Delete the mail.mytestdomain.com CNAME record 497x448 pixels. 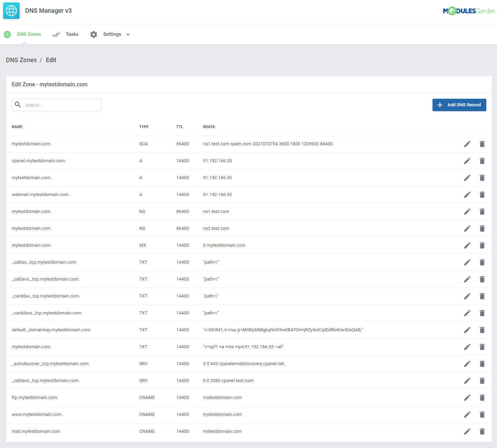(482, 431)
